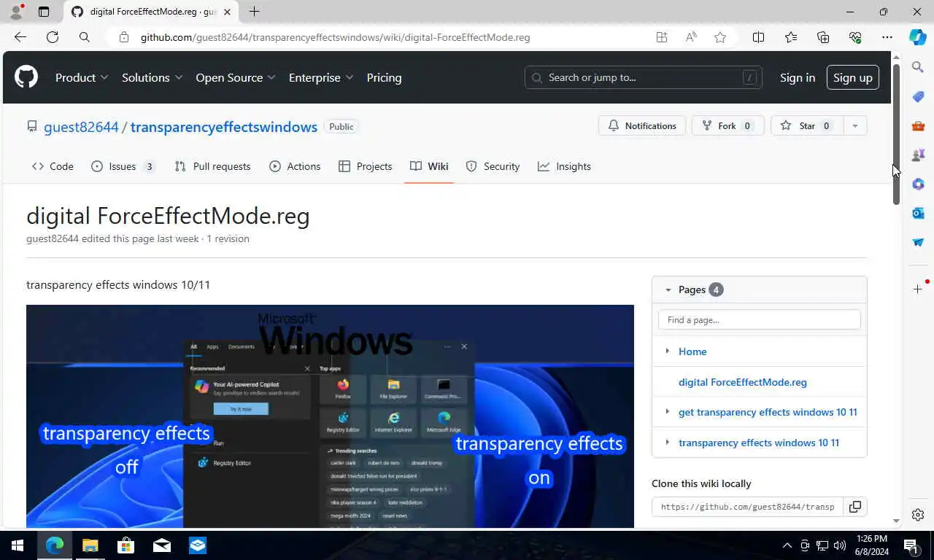
Task: Open the Projects tab
Action: pos(366,166)
